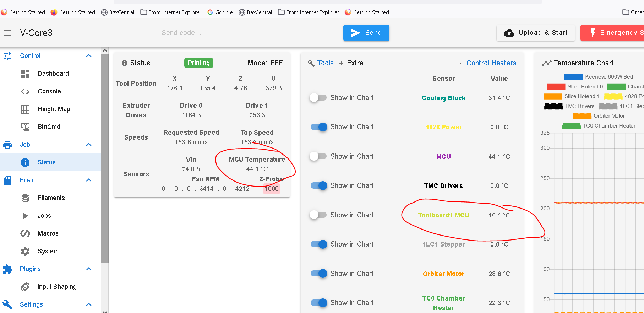
Task: Enable Show in Chart for Cooling Block
Action: [x=318, y=98]
